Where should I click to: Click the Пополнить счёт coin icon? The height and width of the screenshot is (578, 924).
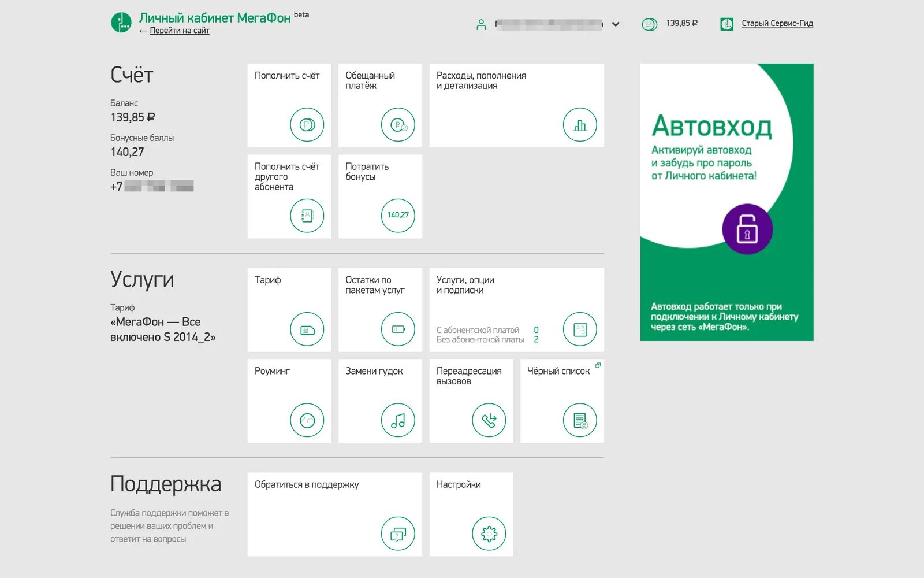307,125
